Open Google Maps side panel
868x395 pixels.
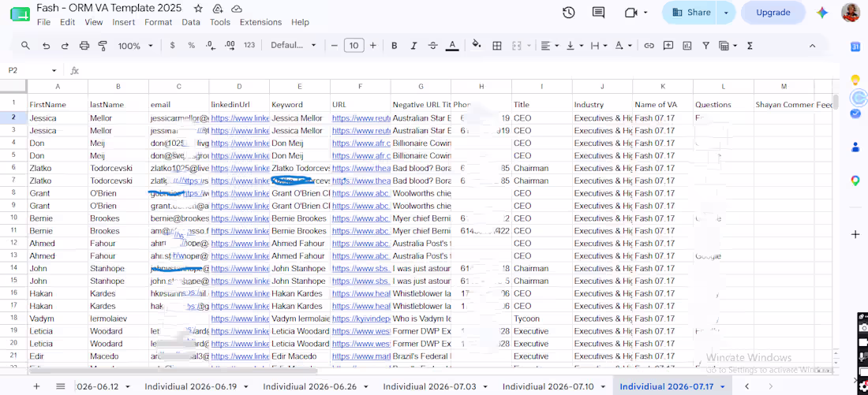click(855, 181)
